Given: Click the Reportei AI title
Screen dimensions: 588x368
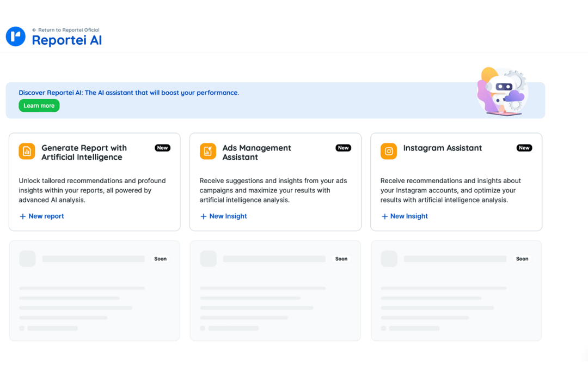Looking at the screenshot, I should [67, 40].
